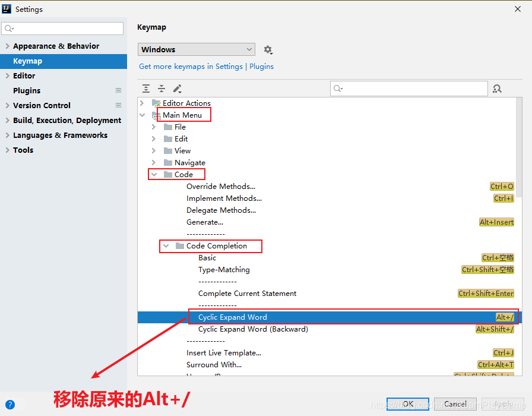Expand Build, Execution, Deployment section
The image size is (532, 416).
8,120
